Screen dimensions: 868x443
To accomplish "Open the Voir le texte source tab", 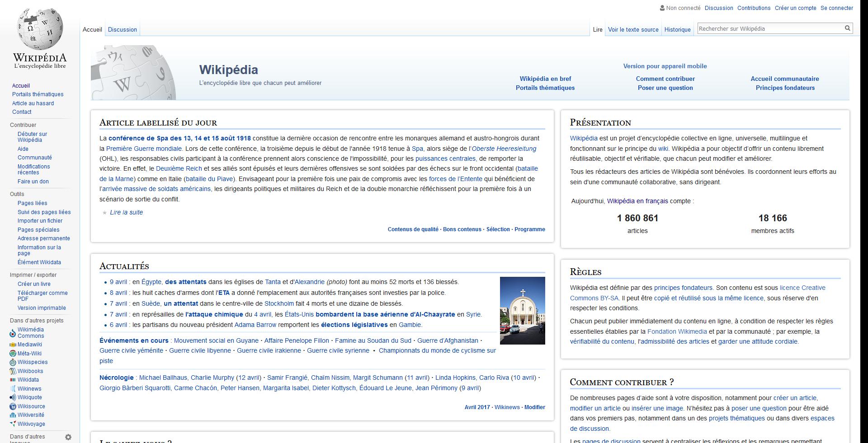I will click(633, 29).
